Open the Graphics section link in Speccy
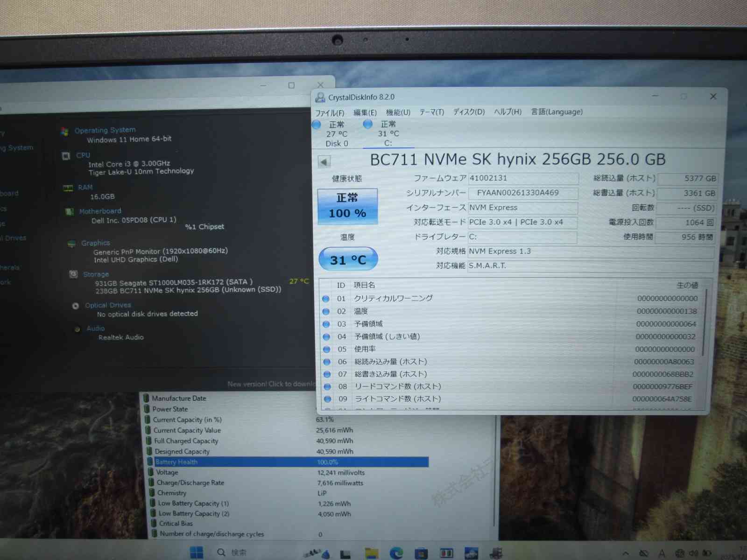Screen dimensions: 747x560 (95, 243)
